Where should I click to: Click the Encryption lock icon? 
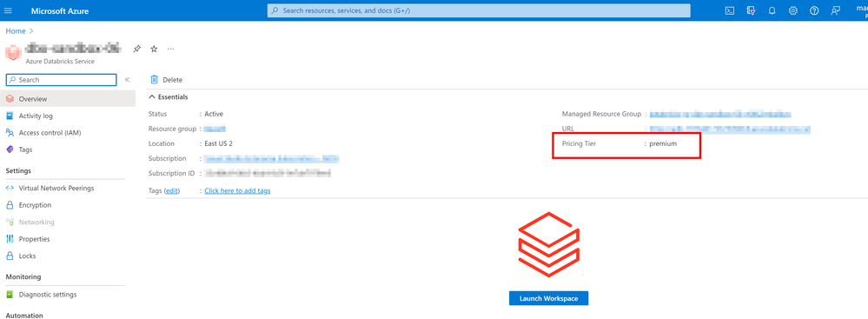click(x=10, y=205)
